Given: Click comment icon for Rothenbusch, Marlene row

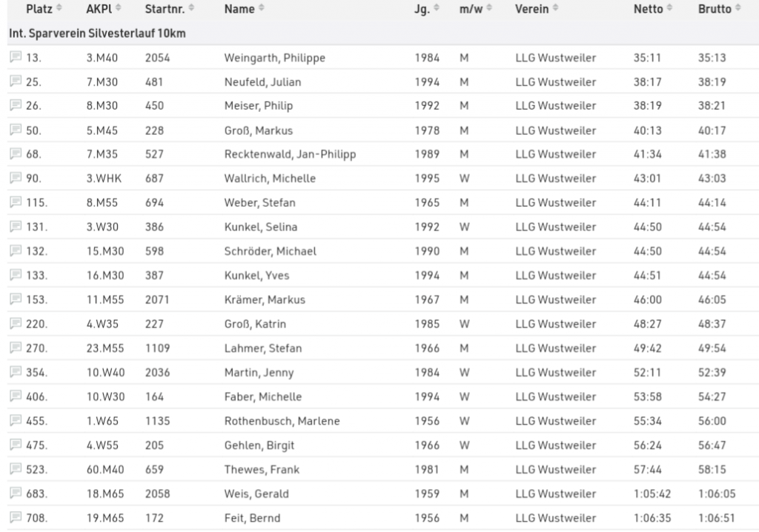Looking at the screenshot, I should [16, 421].
